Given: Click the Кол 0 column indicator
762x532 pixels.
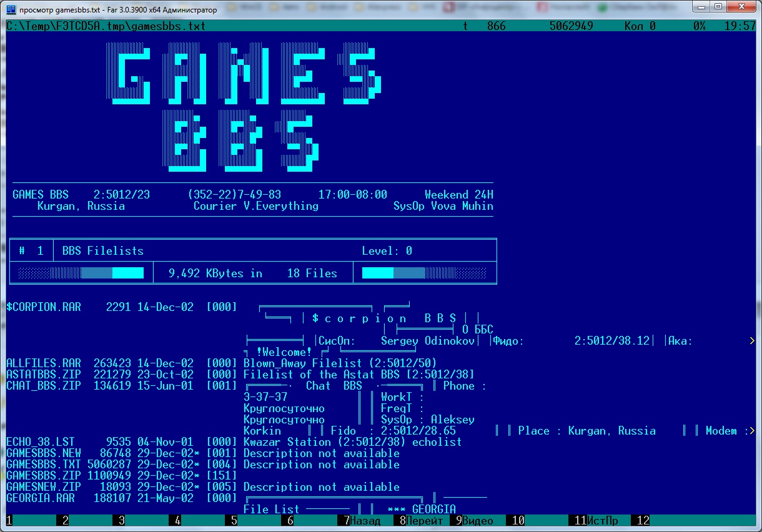Looking at the screenshot, I should [x=640, y=26].
